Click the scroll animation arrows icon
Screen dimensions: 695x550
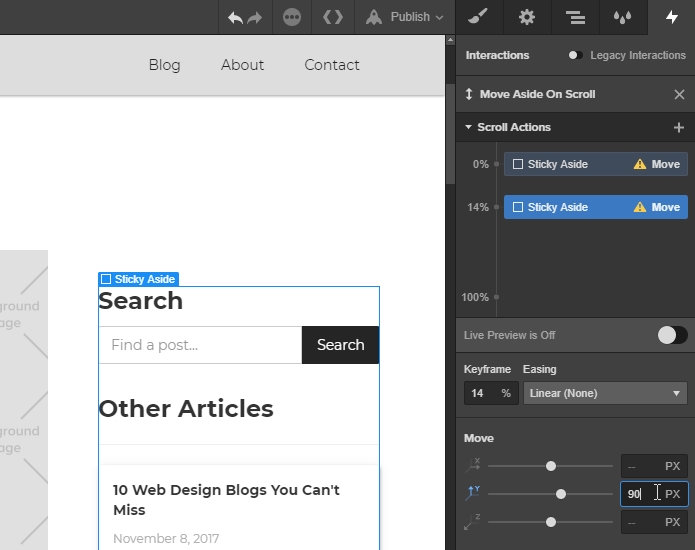pyautogui.click(x=469, y=94)
